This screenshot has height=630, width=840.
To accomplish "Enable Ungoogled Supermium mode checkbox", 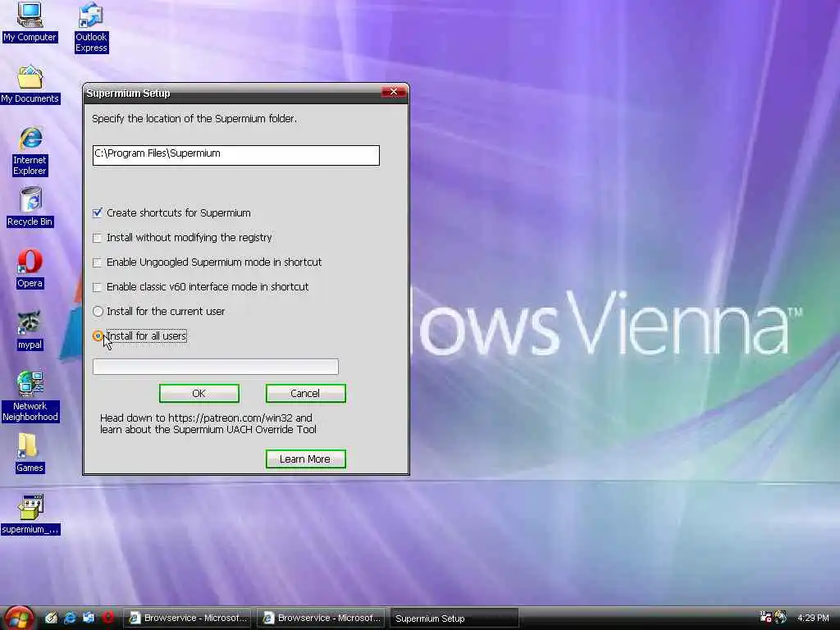I will tap(97, 262).
